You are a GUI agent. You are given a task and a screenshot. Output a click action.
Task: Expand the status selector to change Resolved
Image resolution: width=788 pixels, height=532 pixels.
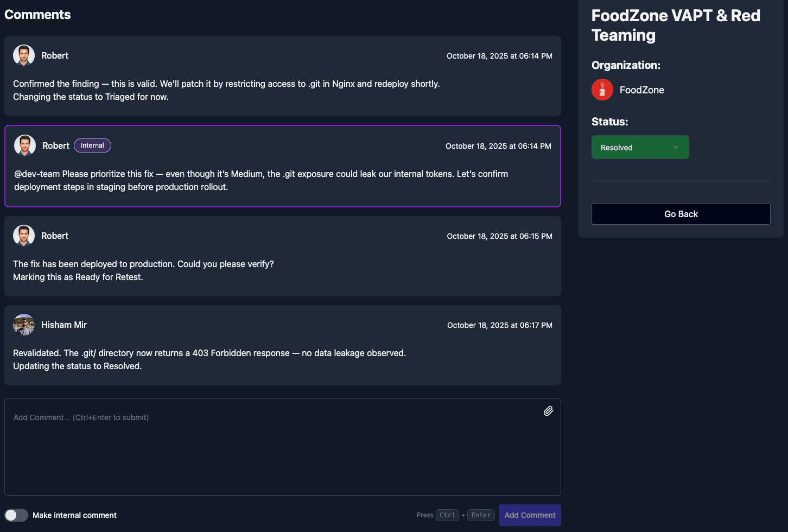coord(640,147)
